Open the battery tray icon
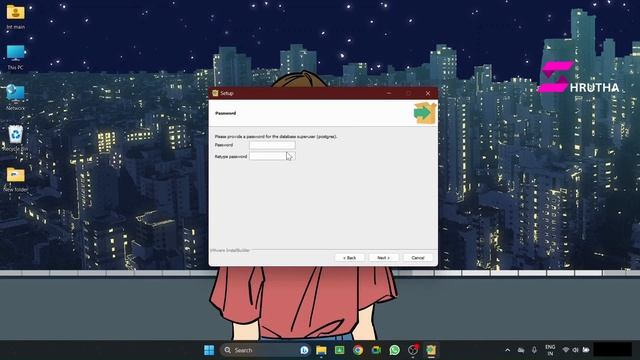The image size is (640, 360). point(586,350)
